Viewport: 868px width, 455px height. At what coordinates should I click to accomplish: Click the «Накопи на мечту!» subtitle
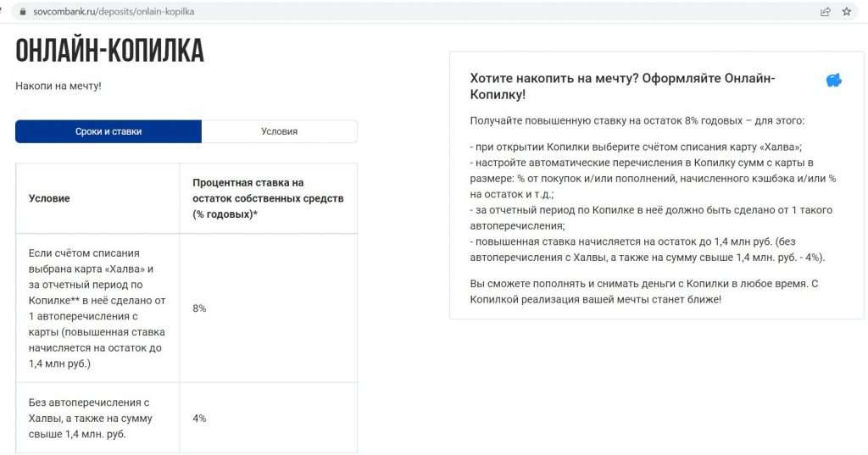pos(58,86)
